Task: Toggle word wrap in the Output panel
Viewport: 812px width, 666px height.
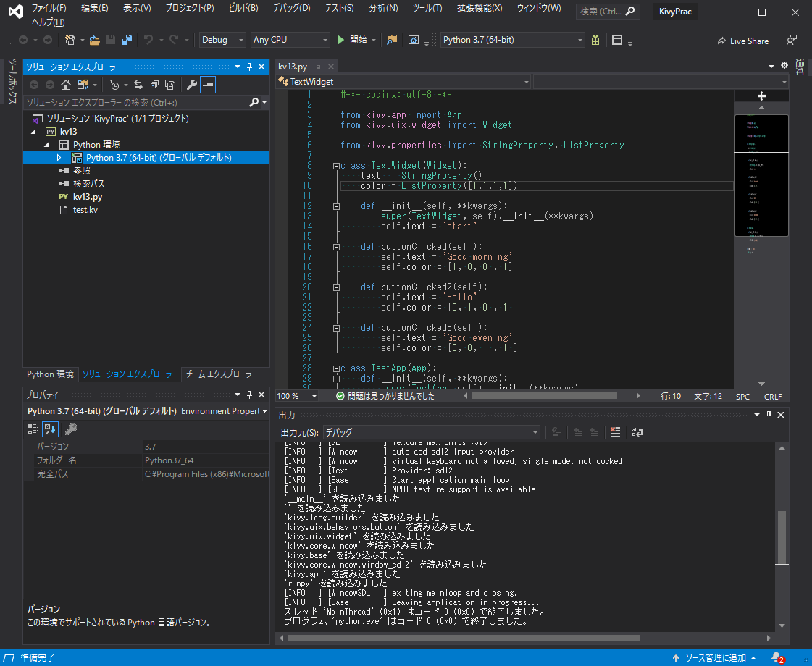Action: tap(637, 432)
